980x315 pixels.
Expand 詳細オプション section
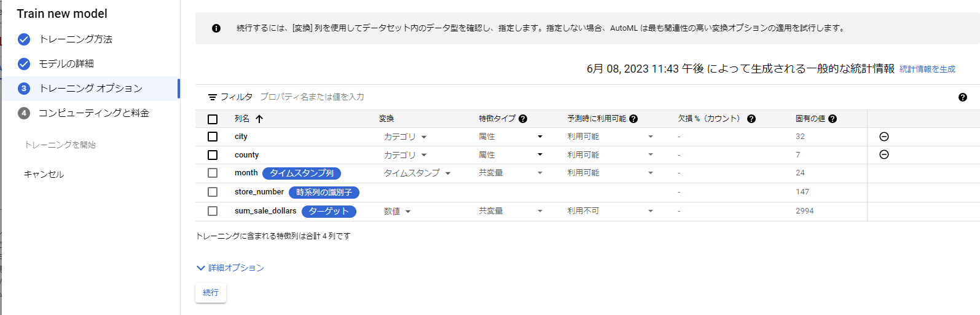pos(230,268)
